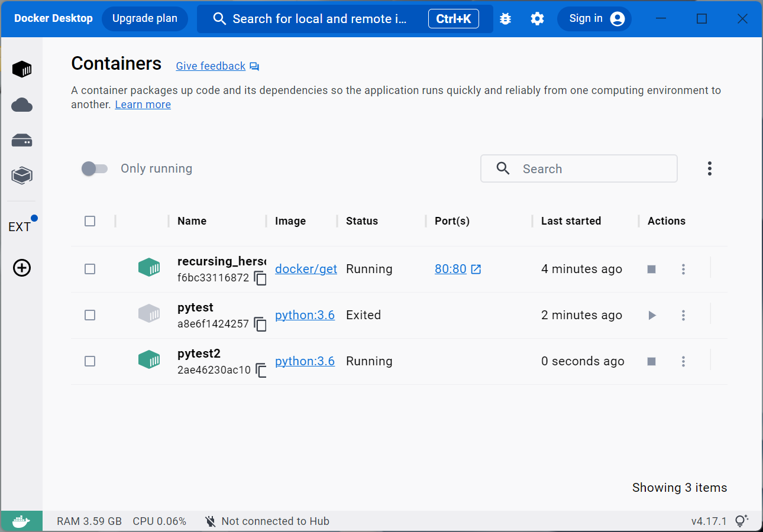This screenshot has height=532, width=763.
Task: Open the lightbulb tips icon
Action: click(741, 521)
